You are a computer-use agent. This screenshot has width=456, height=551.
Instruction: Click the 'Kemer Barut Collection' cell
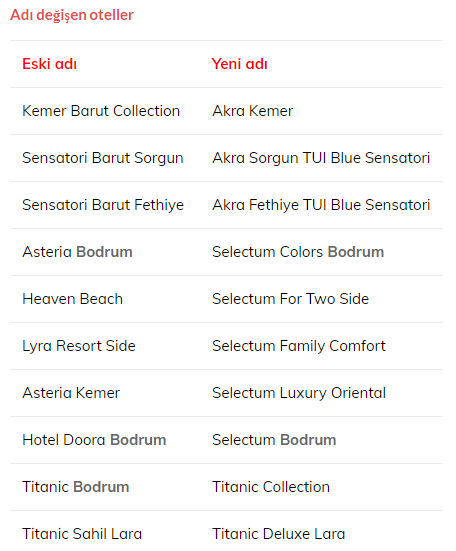pyautogui.click(x=101, y=111)
